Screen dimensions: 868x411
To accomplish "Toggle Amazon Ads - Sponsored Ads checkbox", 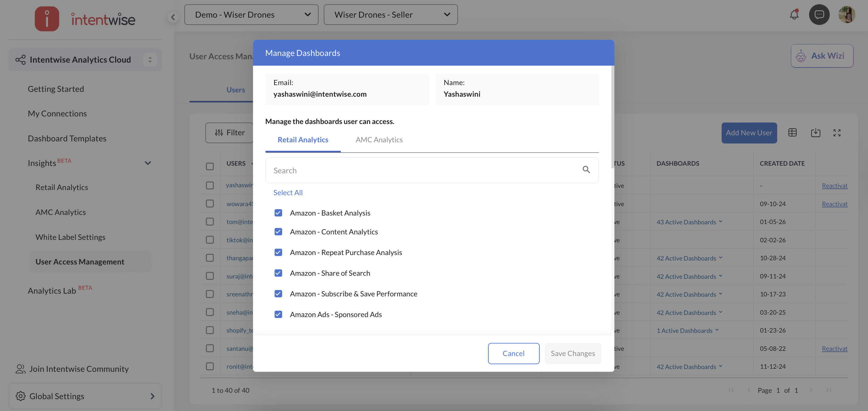I will (278, 314).
